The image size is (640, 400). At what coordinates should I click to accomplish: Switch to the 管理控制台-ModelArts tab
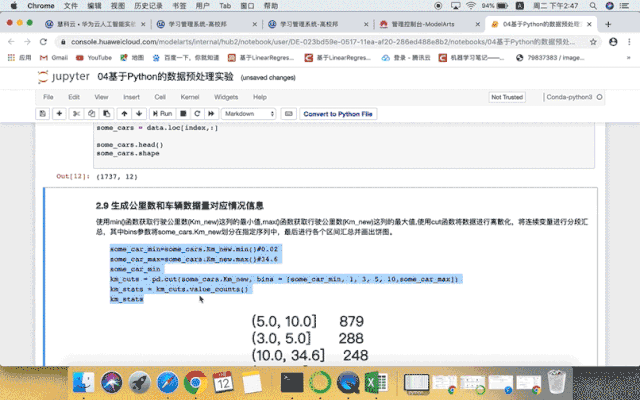(423, 24)
